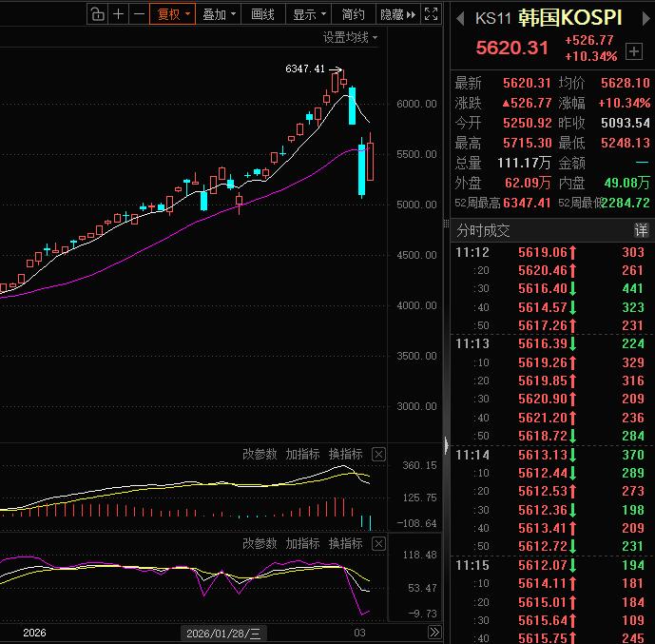This screenshot has width=655, height=644.
Task: Open 详 detail for time-sales
Action: tap(641, 230)
